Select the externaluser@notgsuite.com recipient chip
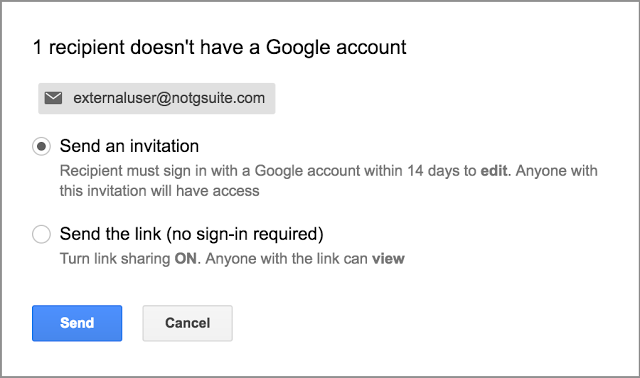This screenshot has height=378, width=640. click(157, 98)
